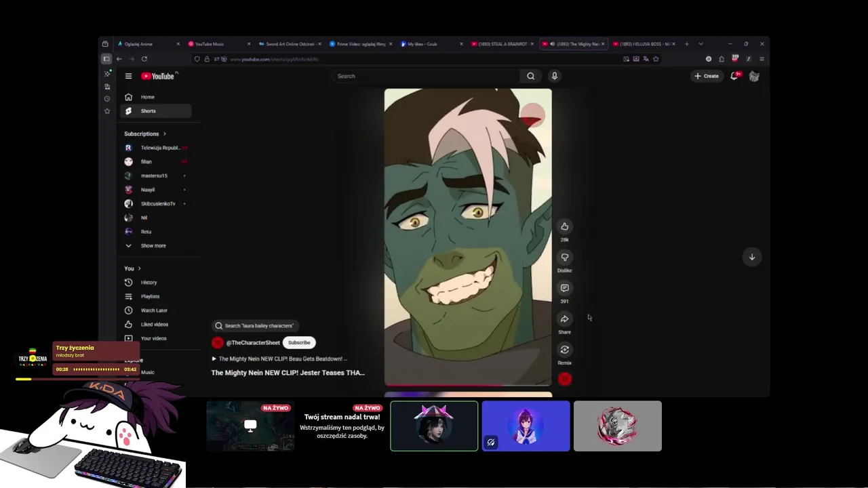868x488 pixels.
Task: Open the YouTube hamburger guide menu
Action: click(128, 76)
